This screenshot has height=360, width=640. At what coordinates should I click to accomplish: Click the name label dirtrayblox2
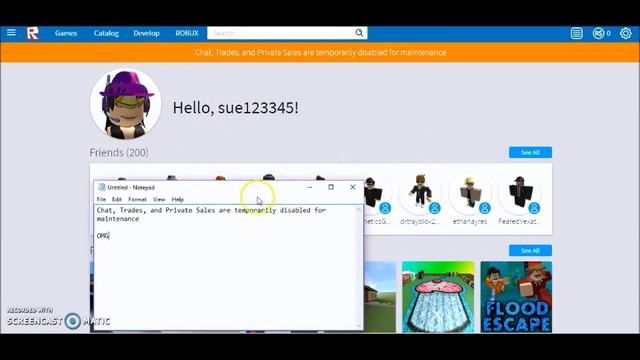point(420,222)
